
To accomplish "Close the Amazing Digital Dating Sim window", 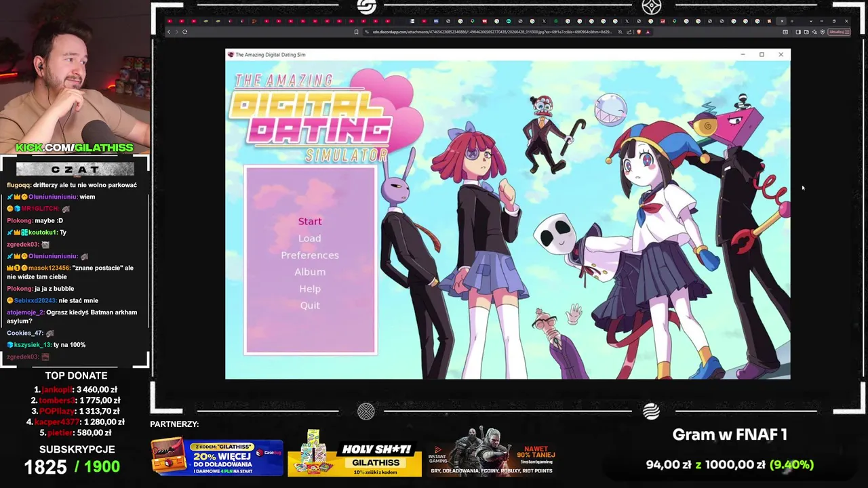I will 781,54.
